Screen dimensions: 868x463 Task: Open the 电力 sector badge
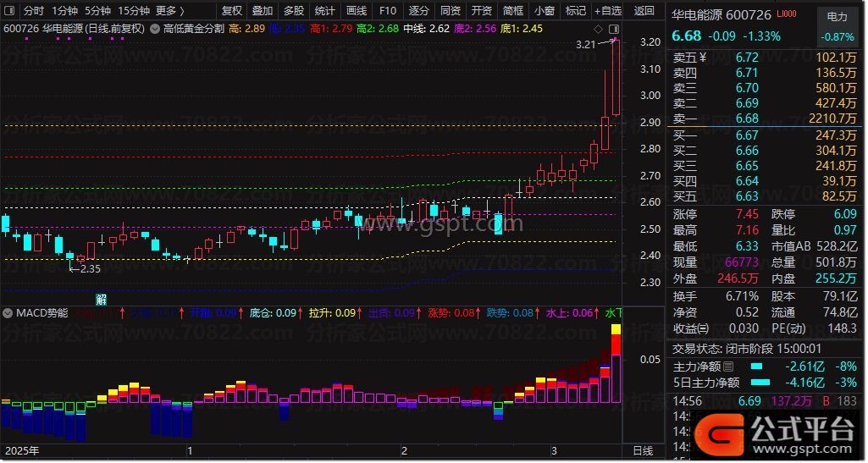coord(837,16)
